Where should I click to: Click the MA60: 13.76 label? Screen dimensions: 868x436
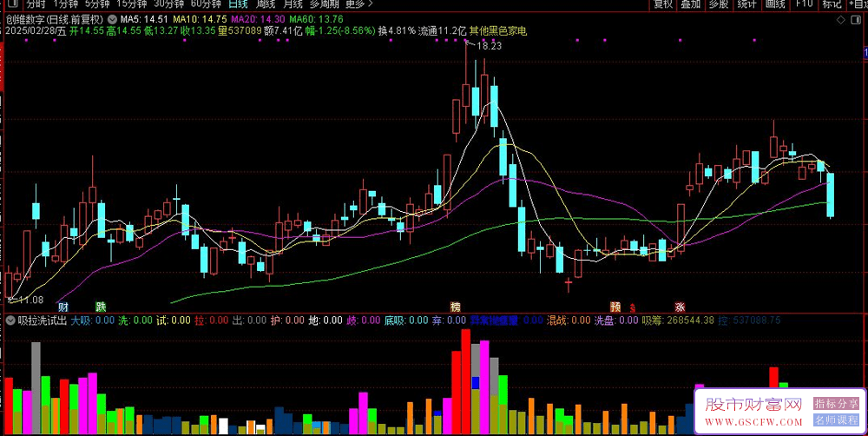(x=316, y=19)
